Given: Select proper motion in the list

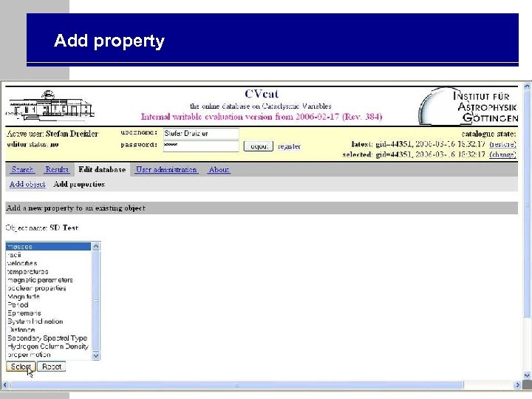Looking at the screenshot, I should (49, 355).
